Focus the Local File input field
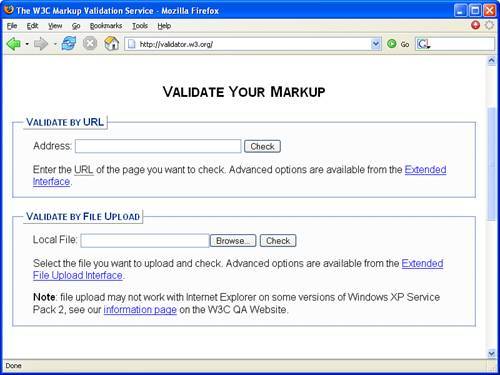 [145, 241]
